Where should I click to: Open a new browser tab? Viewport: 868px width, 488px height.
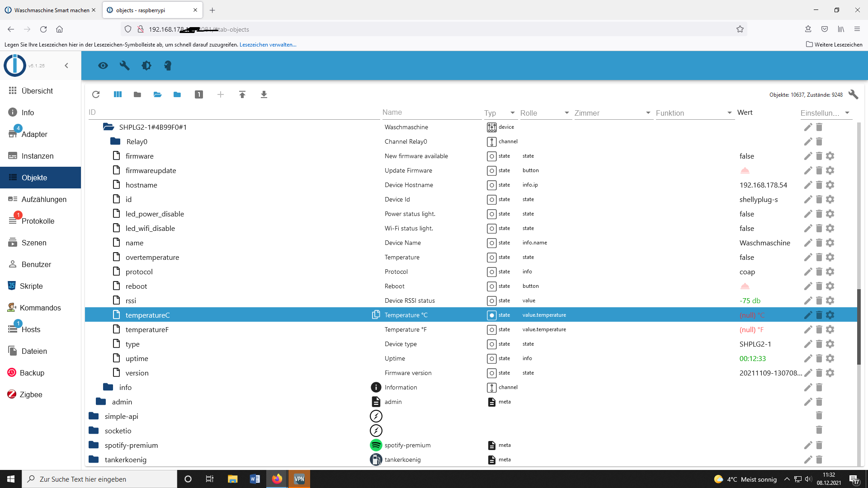click(x=212, y=10)
